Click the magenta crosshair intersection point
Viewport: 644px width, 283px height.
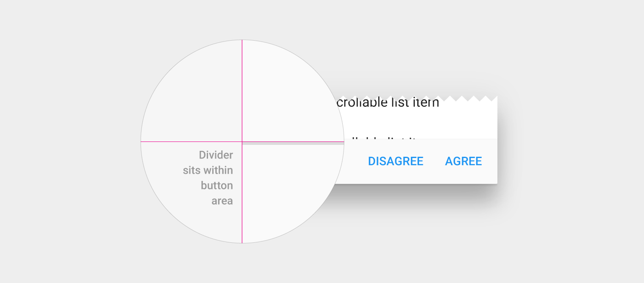(242, 141)
